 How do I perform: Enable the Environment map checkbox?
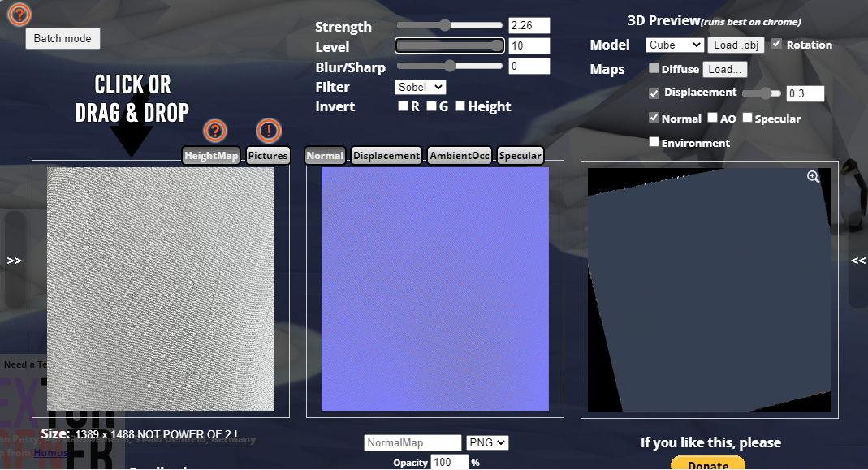654,141
